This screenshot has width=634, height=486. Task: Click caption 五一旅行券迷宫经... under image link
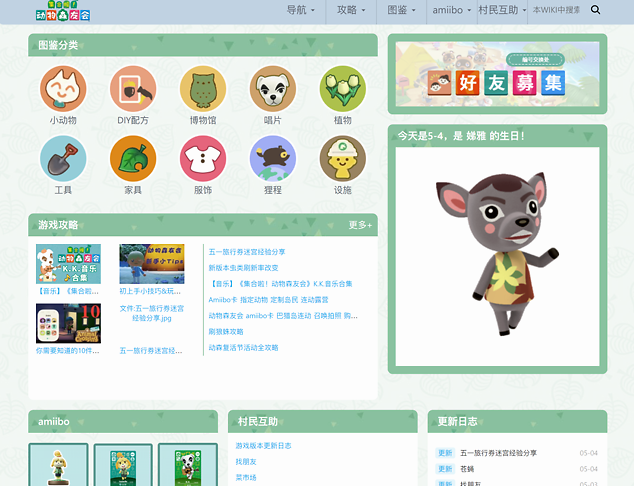tap(151, 351)
